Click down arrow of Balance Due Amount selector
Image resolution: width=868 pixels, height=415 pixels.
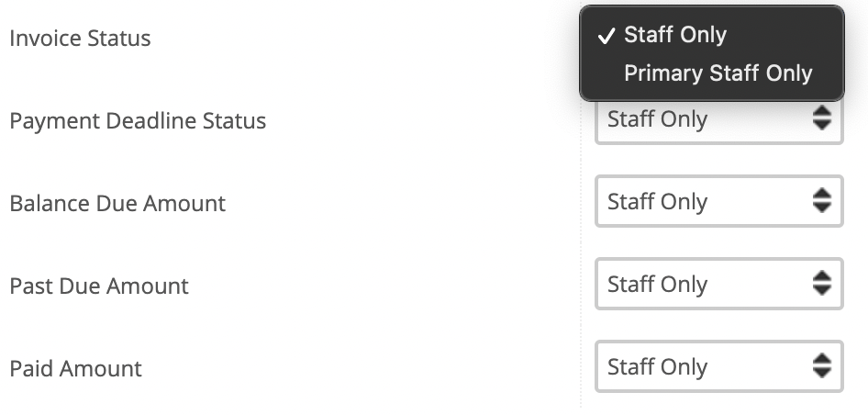822,207
